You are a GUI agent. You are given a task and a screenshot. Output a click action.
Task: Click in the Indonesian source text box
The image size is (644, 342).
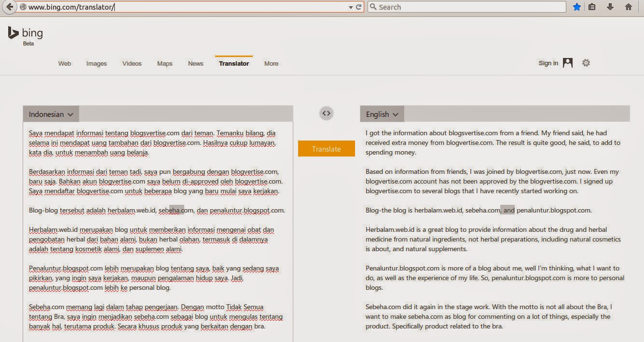(x=158, y=232)
